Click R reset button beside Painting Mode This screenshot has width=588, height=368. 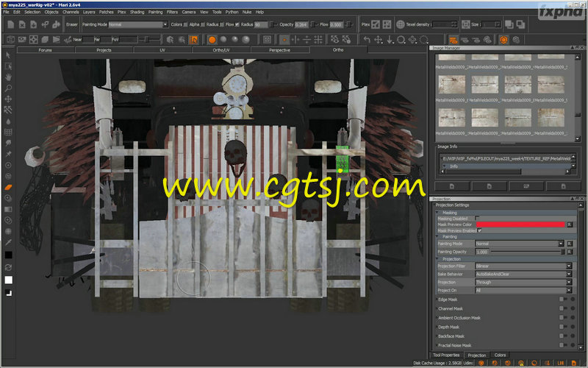[569, 244]
